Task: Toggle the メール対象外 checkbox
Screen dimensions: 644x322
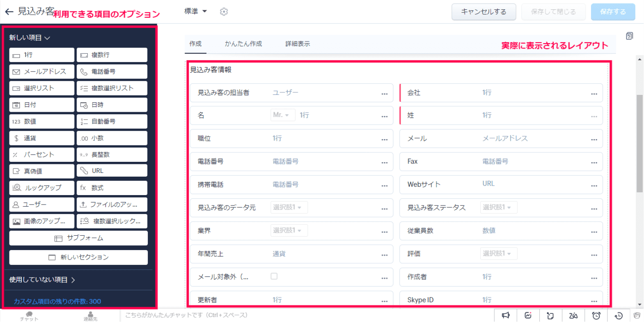Action: point(274,276)
